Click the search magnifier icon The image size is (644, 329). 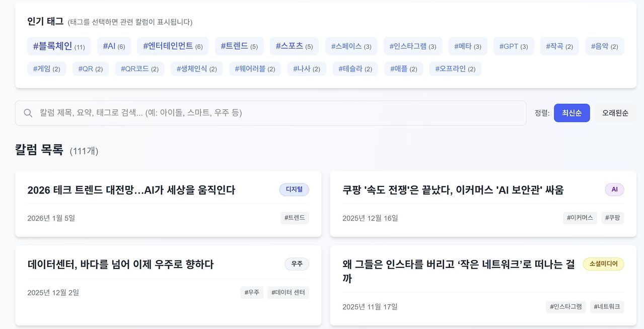point(28,113)
